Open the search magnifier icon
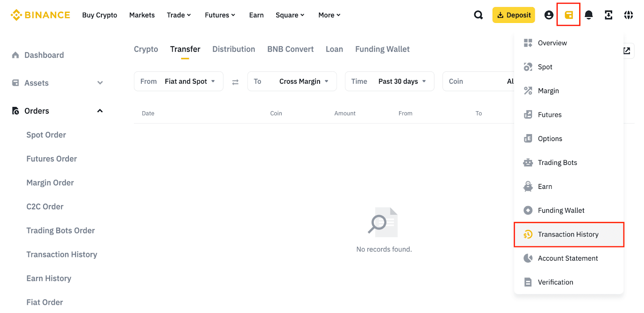644x313 pixels. (478, 15)
